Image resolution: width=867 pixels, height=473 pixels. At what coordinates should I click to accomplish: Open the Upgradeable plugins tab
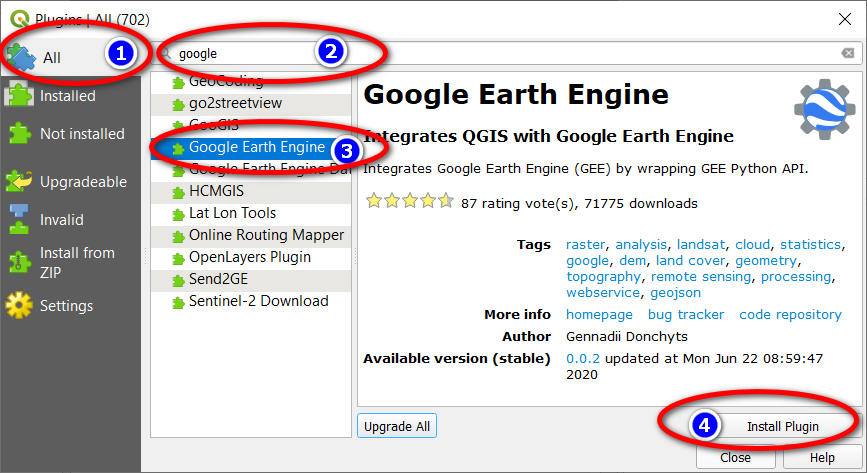tap(71, 182)
